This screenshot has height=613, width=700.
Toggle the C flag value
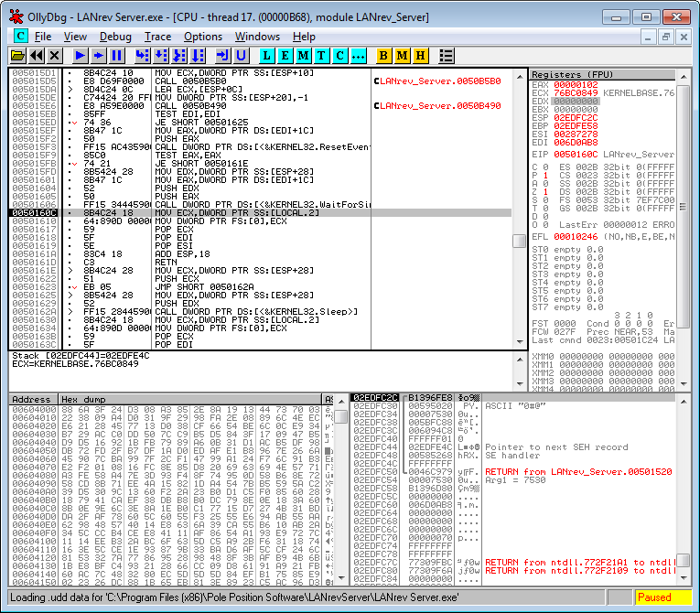click(x=545, y=167)
